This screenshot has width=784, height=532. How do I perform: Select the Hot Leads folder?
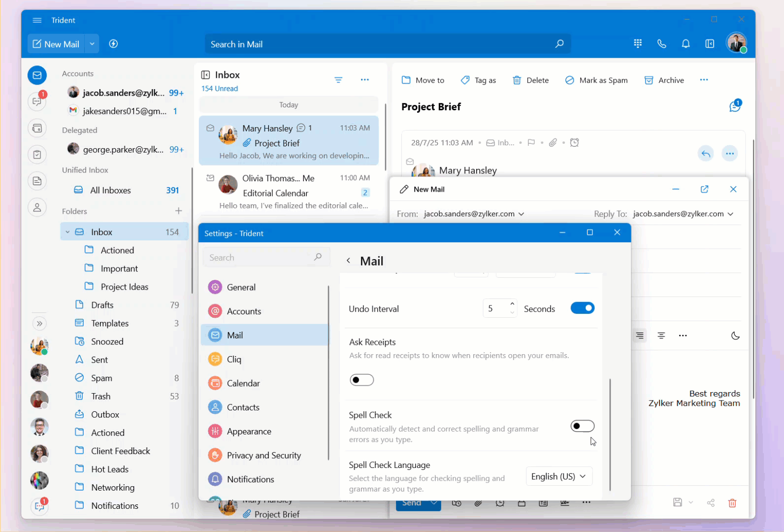pyautogui.click(x=125, y=469)
